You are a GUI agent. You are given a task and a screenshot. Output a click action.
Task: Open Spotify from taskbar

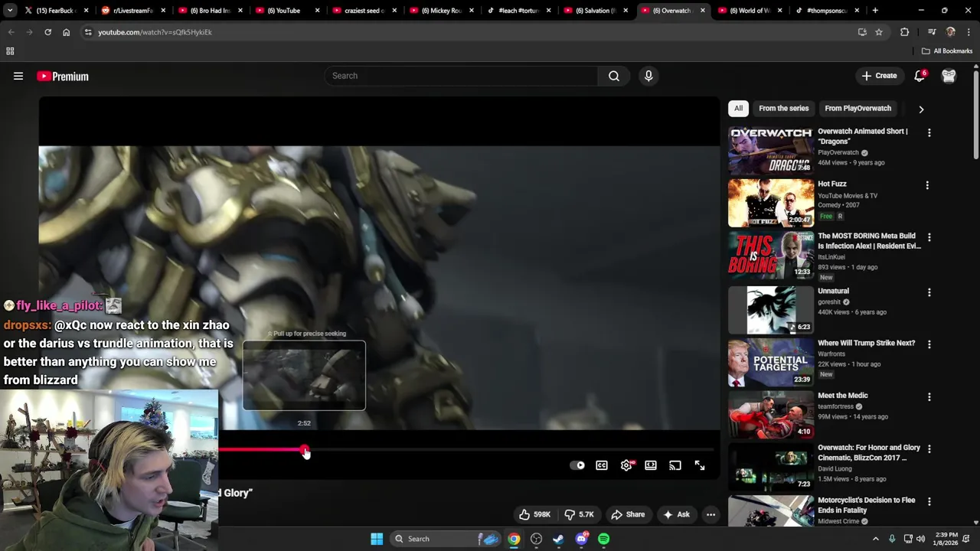pos(603,539)
